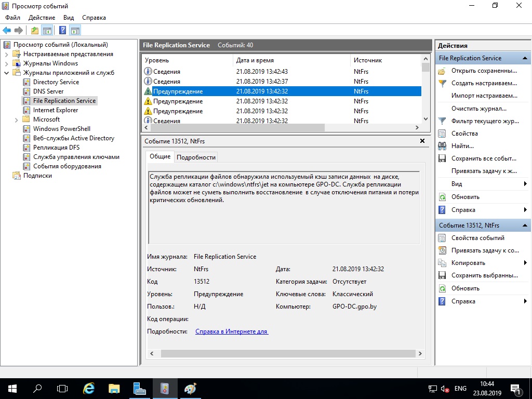Click the DNS Server log icon in tree

click(26, 91)
